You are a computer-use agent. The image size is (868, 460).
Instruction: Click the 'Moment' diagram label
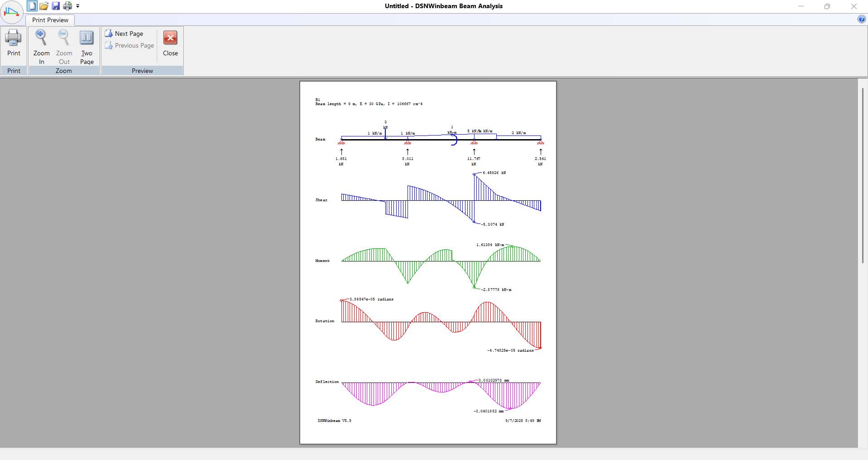pos(322,261)
